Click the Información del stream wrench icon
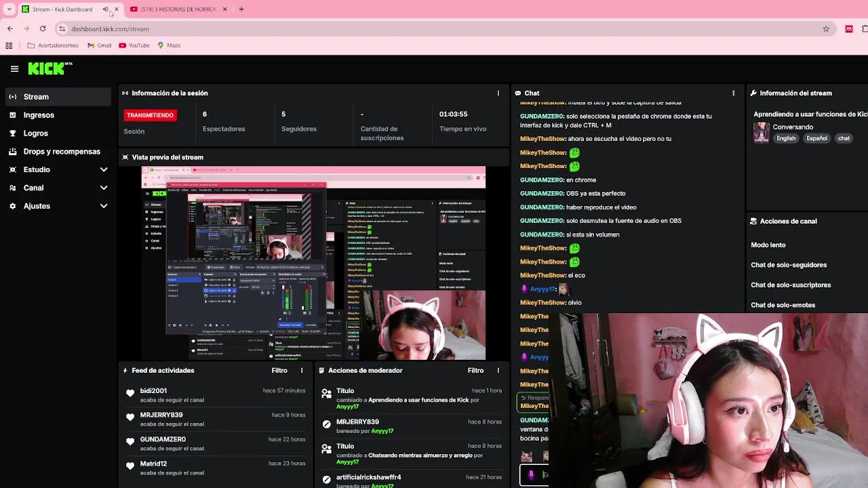This screenshot has width=868, height=488. [x=753, y=93]
